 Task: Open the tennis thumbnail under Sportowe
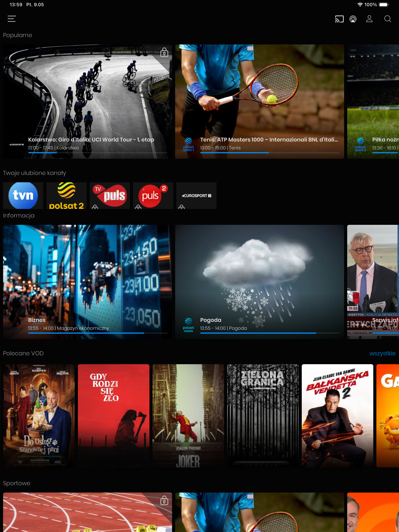click(x=259, y=512)
